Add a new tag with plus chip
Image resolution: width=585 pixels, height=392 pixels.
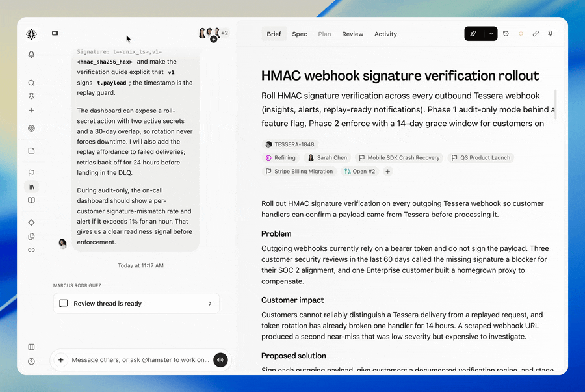(x=388, y=172)
